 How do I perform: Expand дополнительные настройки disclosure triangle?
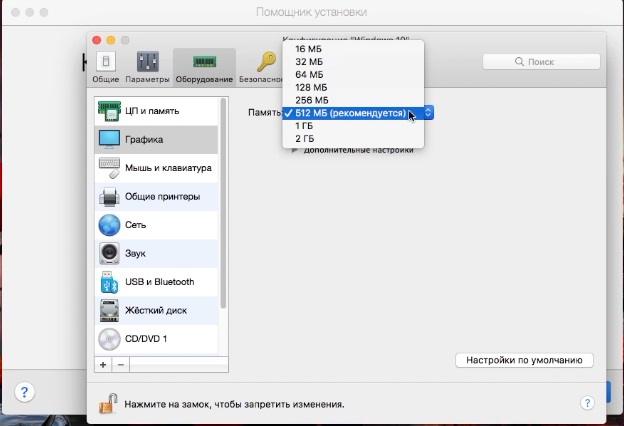click(294, 150)
